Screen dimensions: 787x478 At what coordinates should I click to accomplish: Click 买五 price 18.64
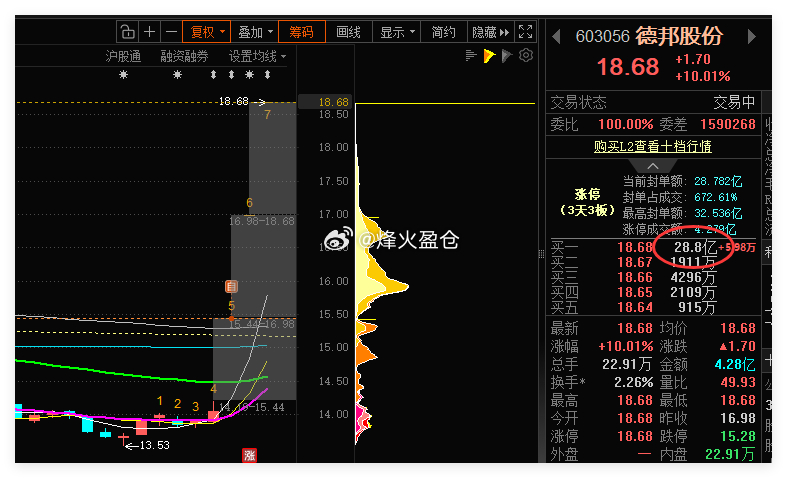(x=634, y=307)
